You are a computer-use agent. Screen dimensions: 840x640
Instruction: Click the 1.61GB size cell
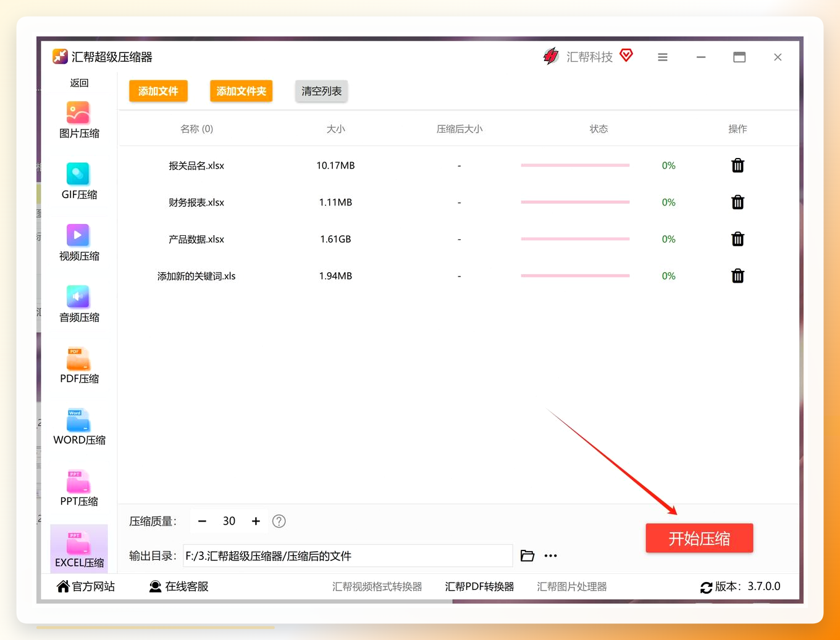pos(335,239)
